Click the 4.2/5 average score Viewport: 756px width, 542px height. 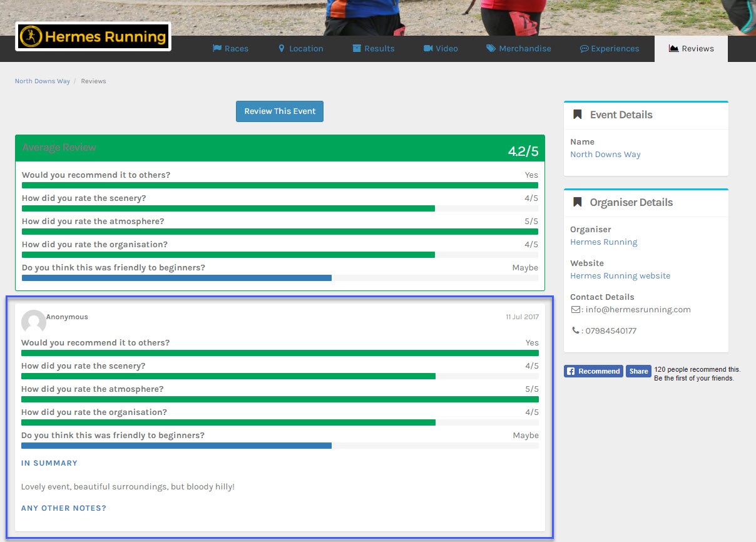tap(523, 151)
